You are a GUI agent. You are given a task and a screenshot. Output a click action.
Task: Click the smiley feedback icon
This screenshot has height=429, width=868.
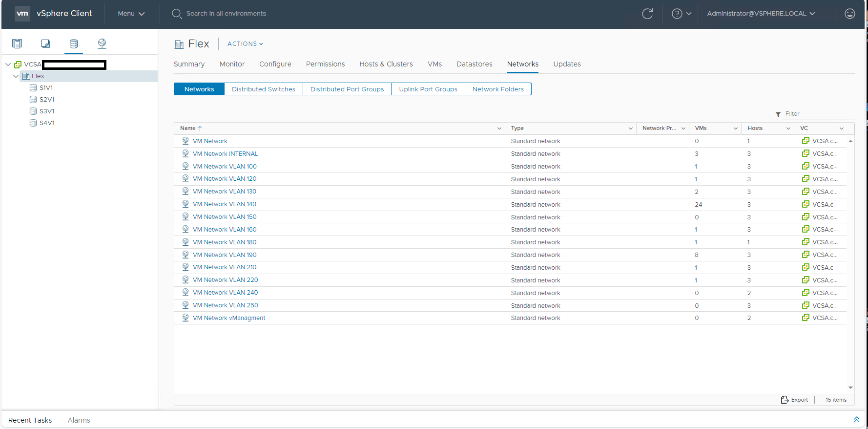tap(850, 14)
